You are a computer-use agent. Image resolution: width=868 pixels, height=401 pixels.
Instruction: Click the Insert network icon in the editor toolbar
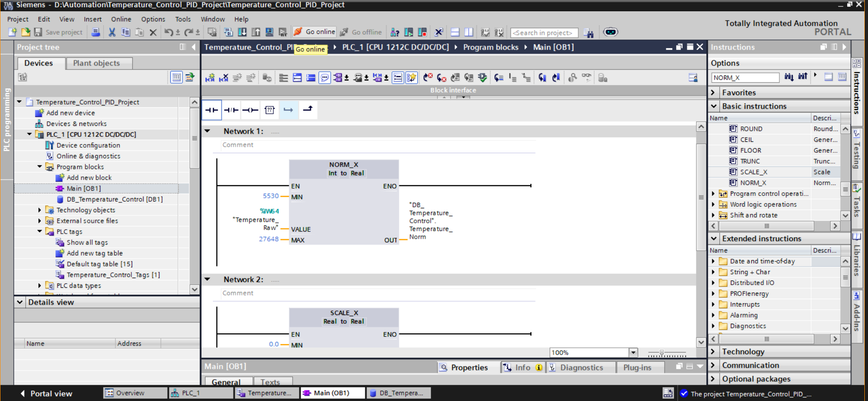coord(210,78)
